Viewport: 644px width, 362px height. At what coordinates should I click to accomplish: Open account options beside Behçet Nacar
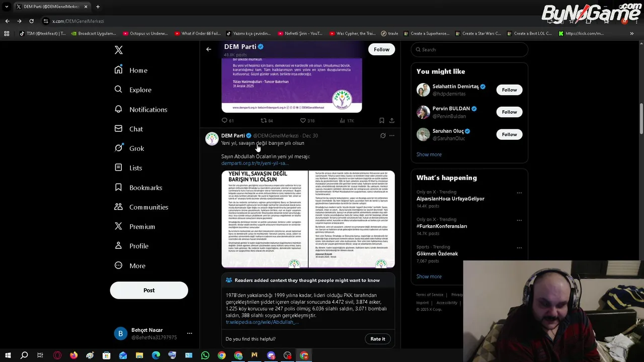click(x=190, y=333)
